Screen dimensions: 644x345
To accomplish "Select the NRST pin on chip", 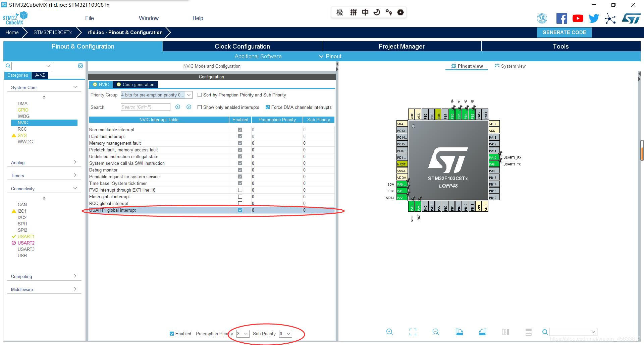I will [x=402, y=164].
